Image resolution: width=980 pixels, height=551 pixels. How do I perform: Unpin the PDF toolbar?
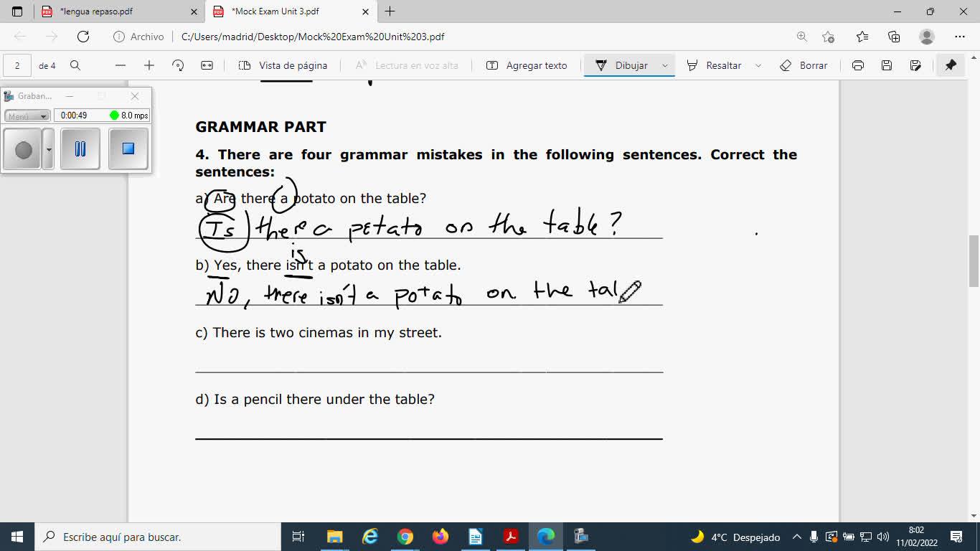tap(951, 65)
